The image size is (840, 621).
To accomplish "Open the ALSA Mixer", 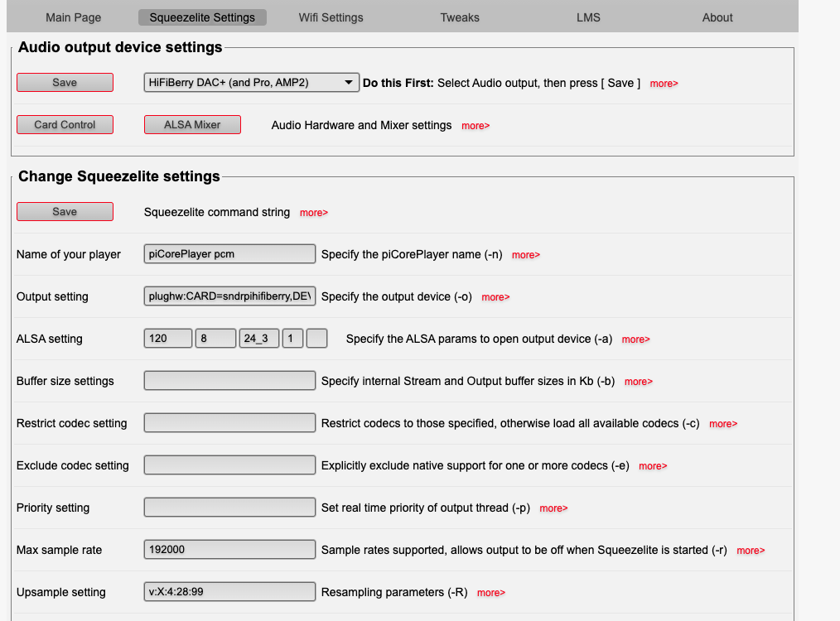I will (192, 125).
